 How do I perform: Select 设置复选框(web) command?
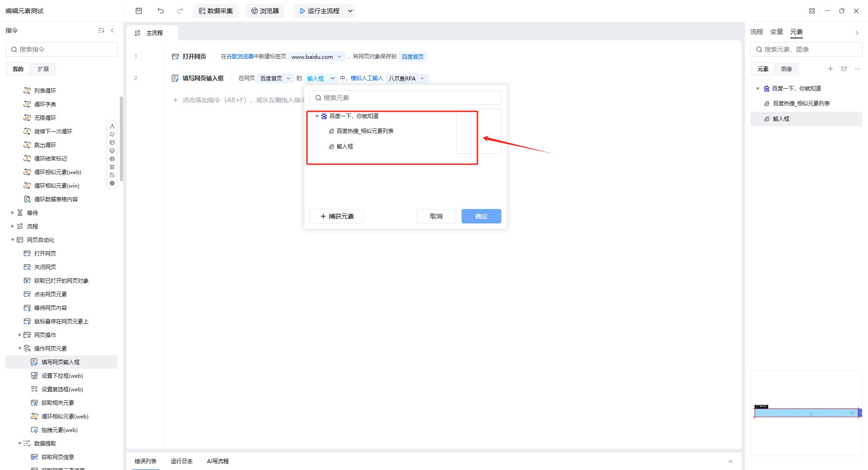[62, 389]
